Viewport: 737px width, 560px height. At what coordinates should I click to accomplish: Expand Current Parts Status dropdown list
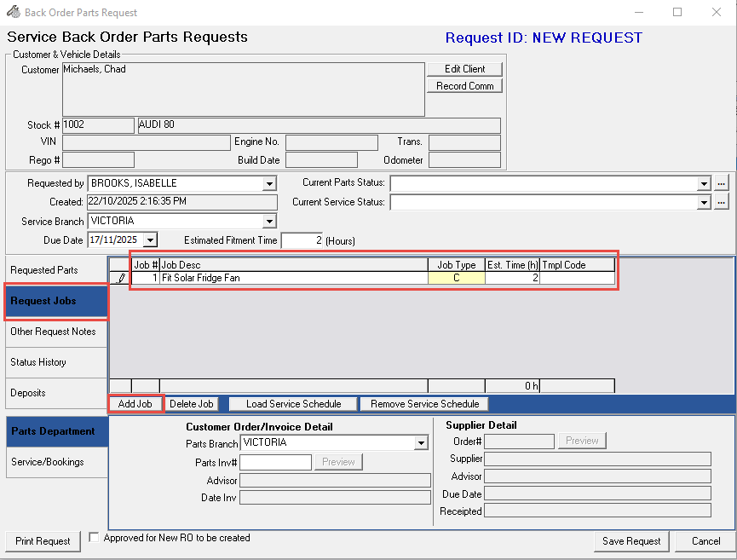[x=704, y=183]
